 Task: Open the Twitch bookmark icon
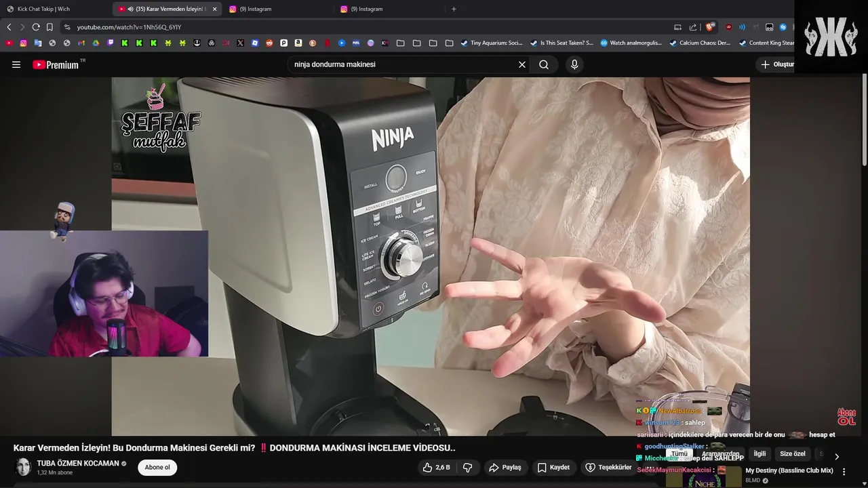(x=110, y=43)
